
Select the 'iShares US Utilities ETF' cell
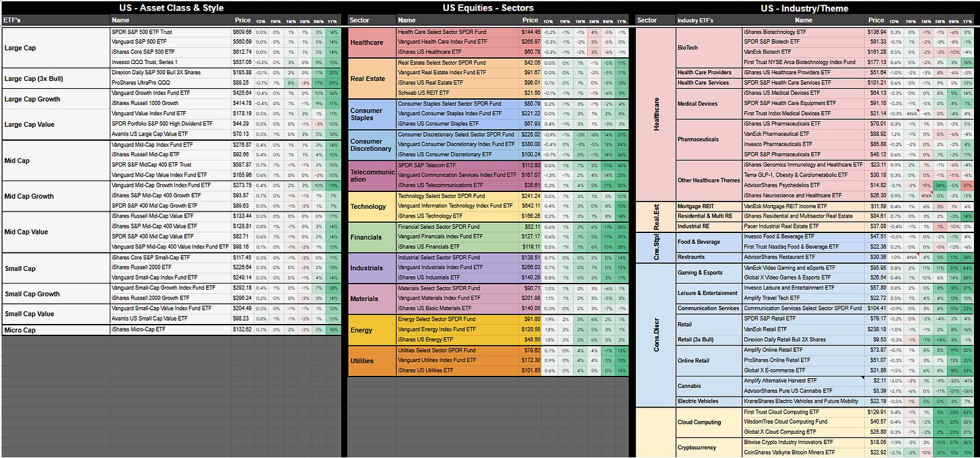tap(457, 370)
